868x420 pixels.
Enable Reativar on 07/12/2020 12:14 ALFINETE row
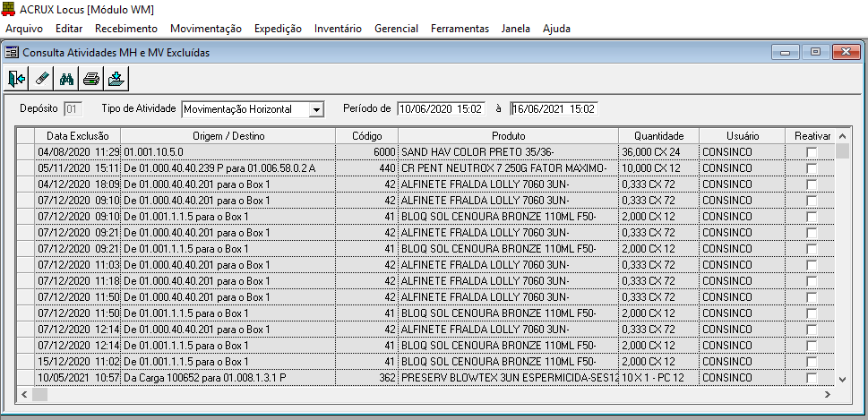[812, 330]
